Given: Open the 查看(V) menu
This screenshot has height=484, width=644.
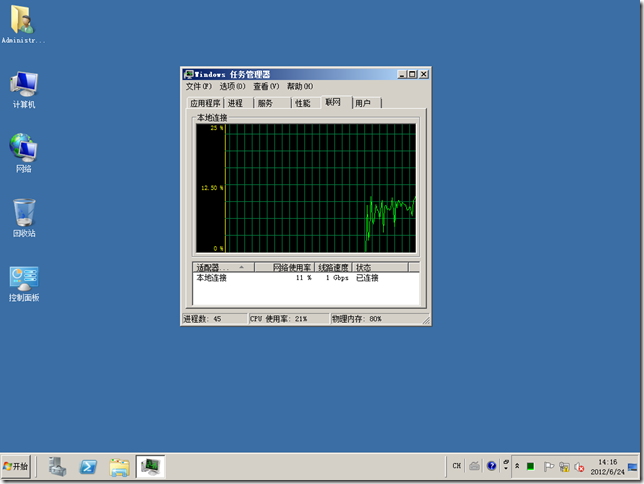Looking at the screenshot, I should [x=266, y=86].
